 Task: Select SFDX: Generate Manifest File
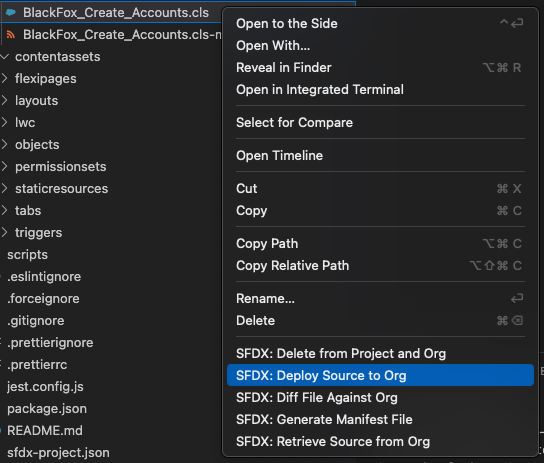(380, 419)
